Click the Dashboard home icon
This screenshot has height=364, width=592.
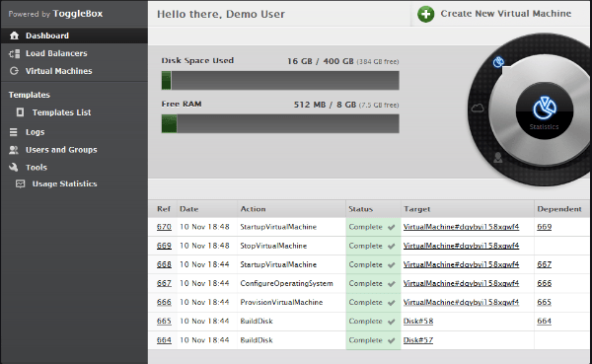point(15,36)
